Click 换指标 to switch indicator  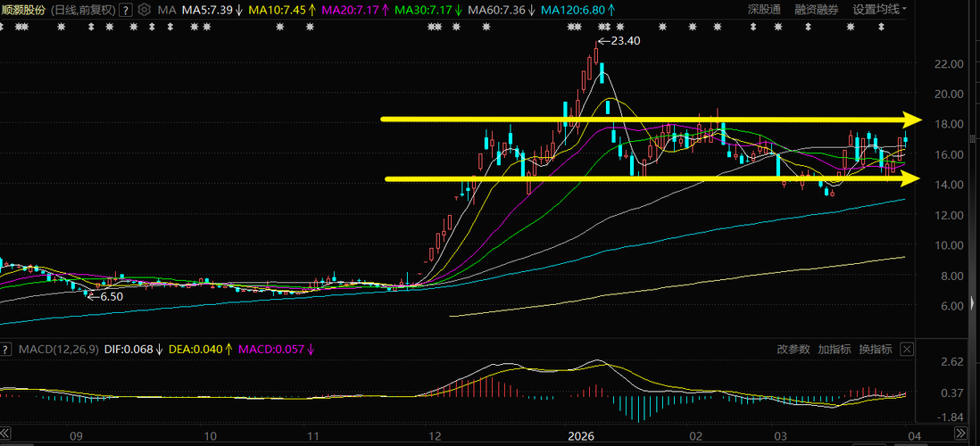[x=875, y=349]
